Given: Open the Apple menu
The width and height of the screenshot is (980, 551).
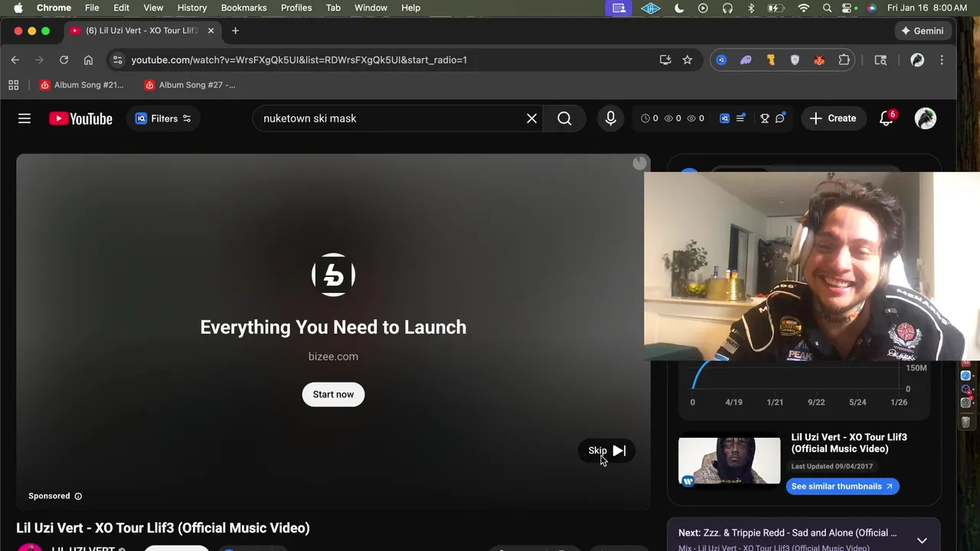Looking at the screenshot, I should pyautogui.click(x=18, y=8).
